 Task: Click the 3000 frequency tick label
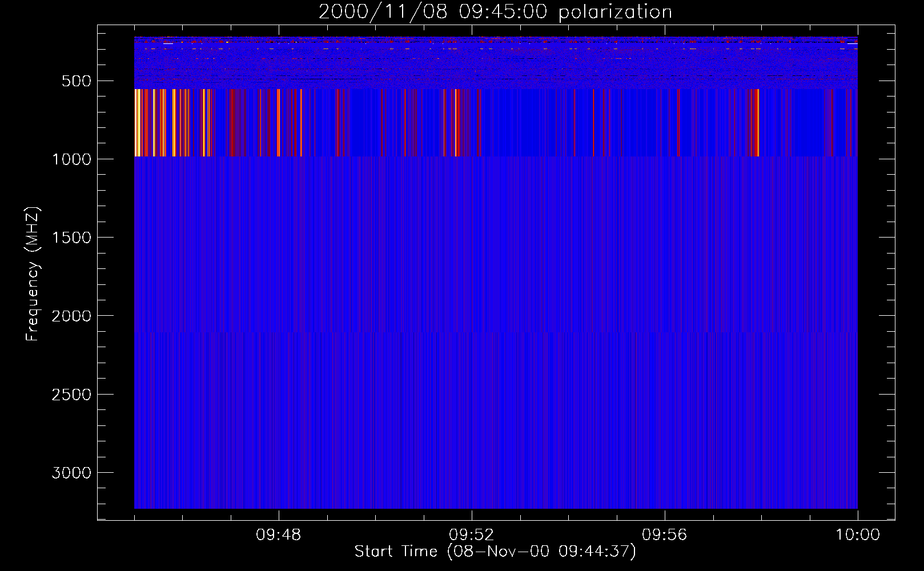(71, 473)
